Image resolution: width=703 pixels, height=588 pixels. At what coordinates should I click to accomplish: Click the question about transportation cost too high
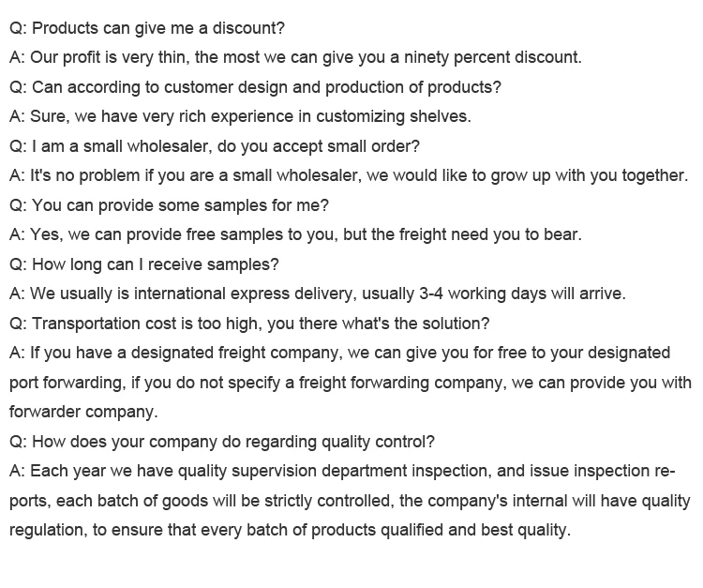249,324
